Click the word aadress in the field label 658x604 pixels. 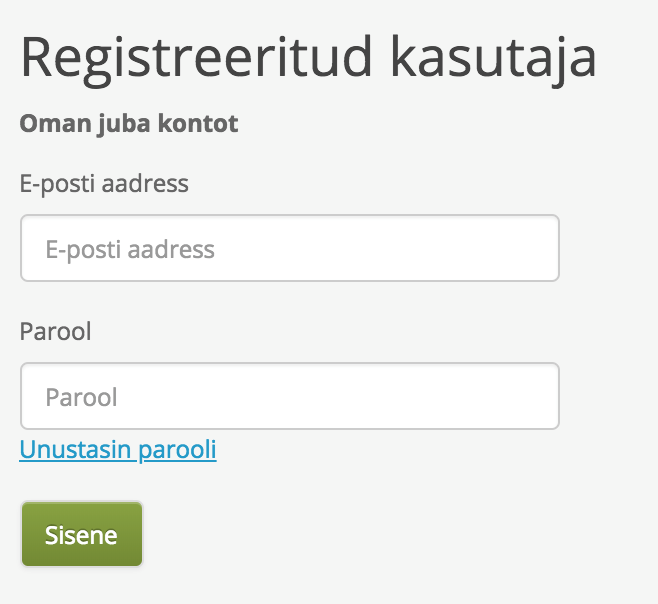pos(145,184)
